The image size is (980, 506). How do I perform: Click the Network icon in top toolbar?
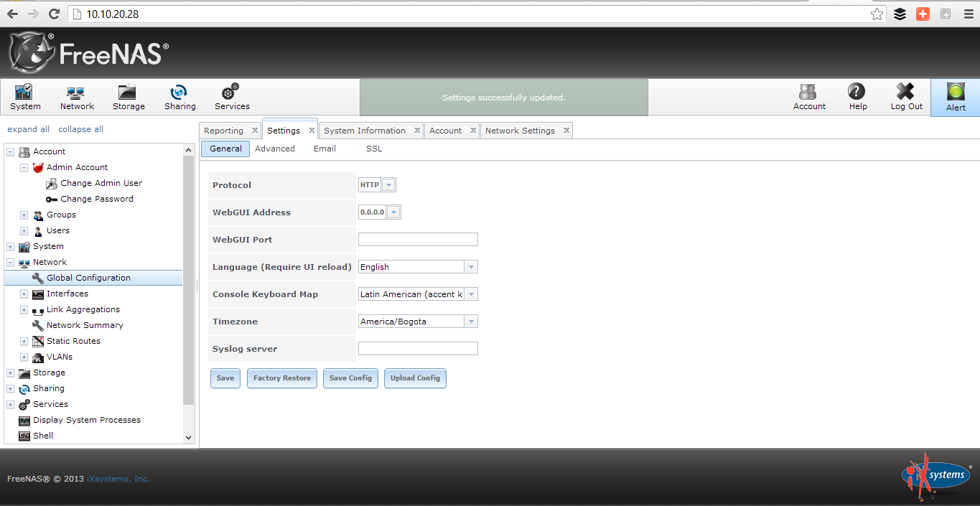pos(76,97)
